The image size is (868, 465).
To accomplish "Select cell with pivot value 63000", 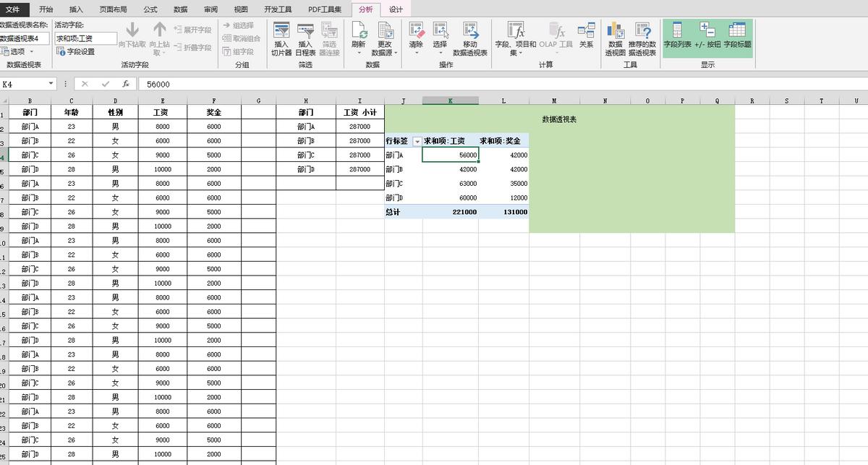I will click(451, 184).
